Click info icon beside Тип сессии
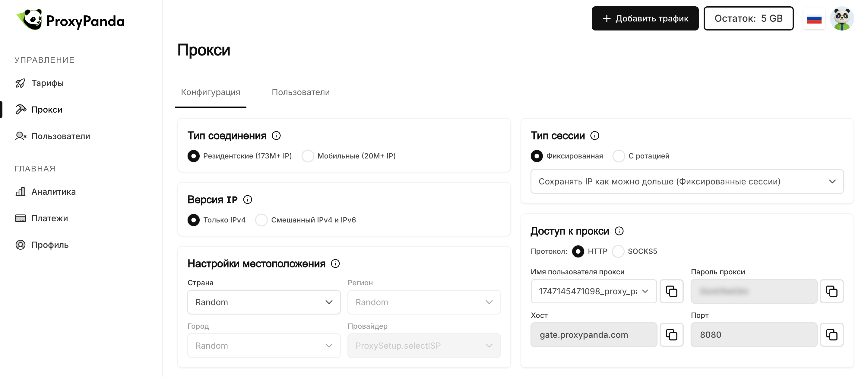The image size is (868, 377). click(595, 136)
